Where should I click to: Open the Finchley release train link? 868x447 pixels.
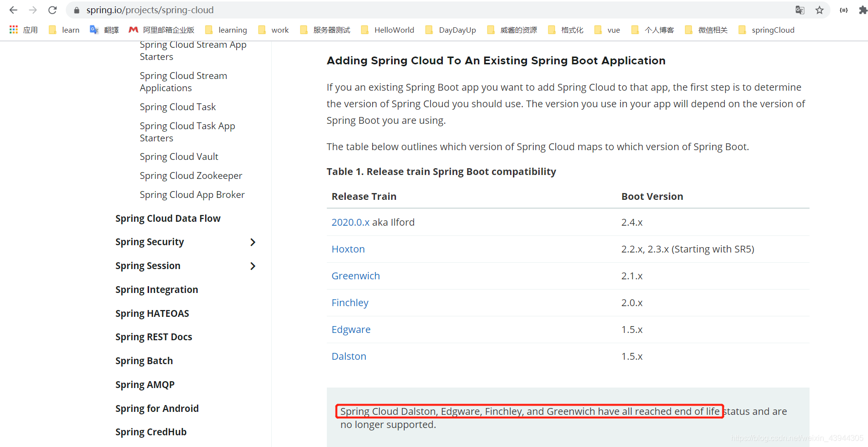pos(350,303)
